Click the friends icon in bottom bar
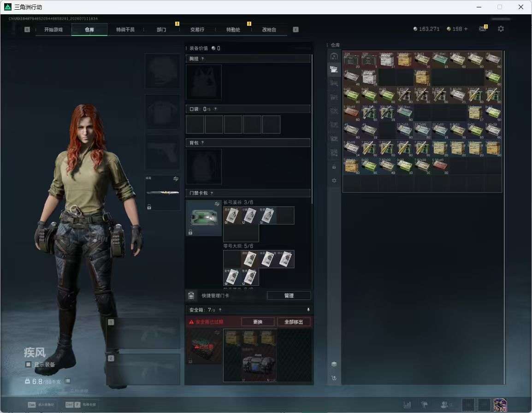Screen dimensions: 532x413 click(444, 405)
